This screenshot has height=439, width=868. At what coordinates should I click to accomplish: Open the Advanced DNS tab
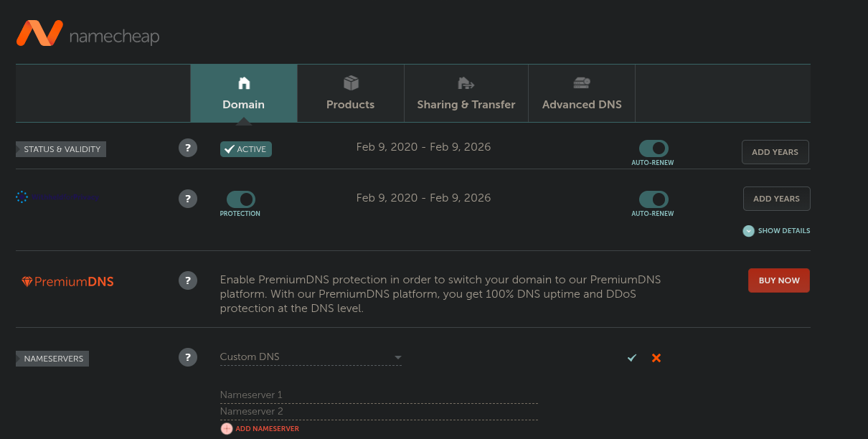tap(582, 93)
